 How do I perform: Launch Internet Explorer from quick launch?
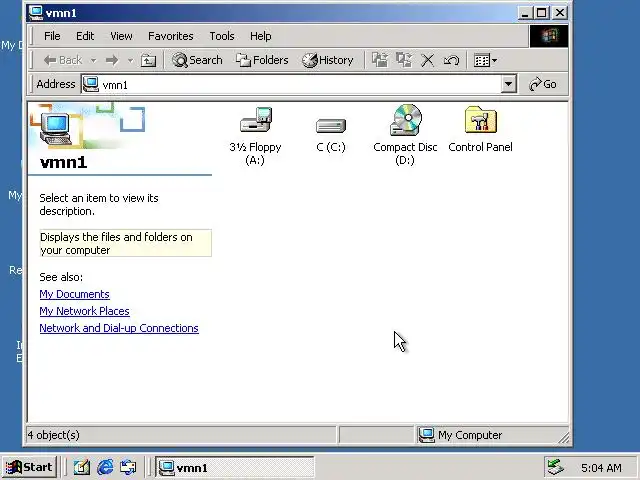tap(105, 467)
